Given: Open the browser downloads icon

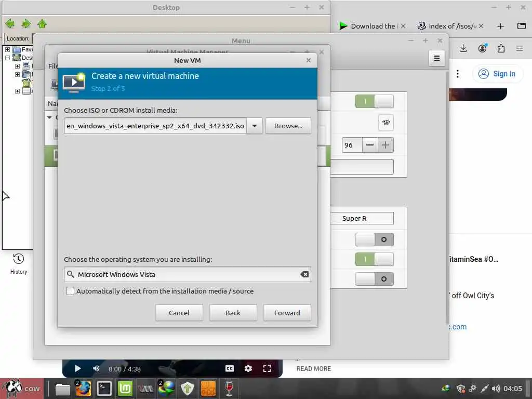Looking at the screenshot, I should click(x=463, y=48).
